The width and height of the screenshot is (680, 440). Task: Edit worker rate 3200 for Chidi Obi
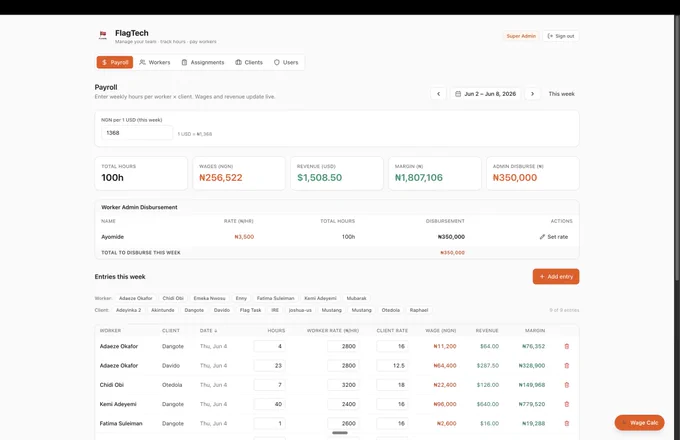click(343, 385)
